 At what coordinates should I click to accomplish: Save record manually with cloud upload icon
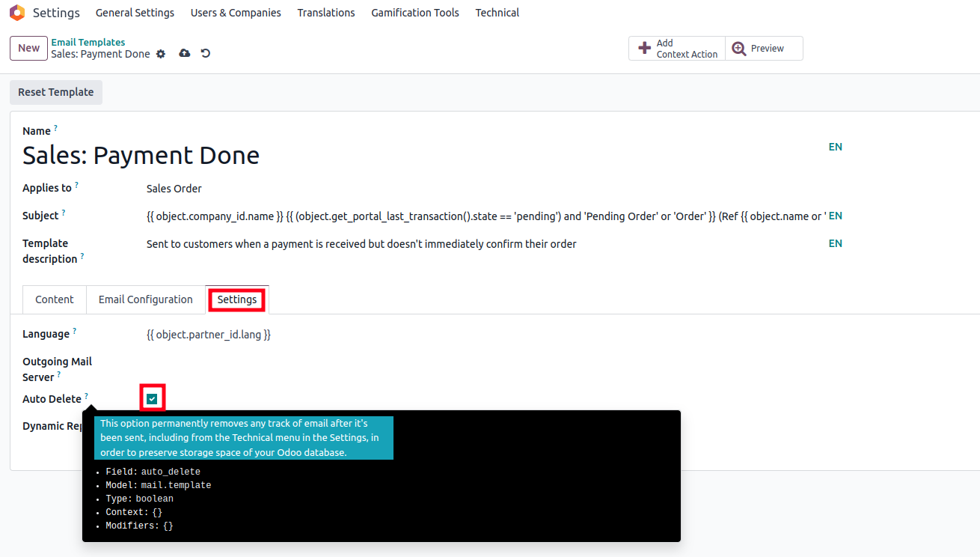185,53
